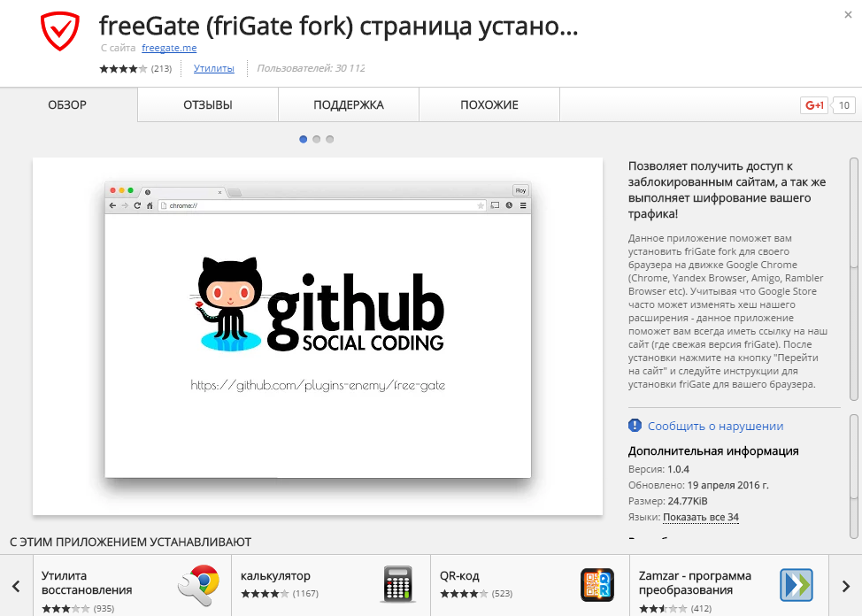Open the QR-код app card
Image resolution: width=862 pixels, height=616 pixels.
tap(530, 586)
